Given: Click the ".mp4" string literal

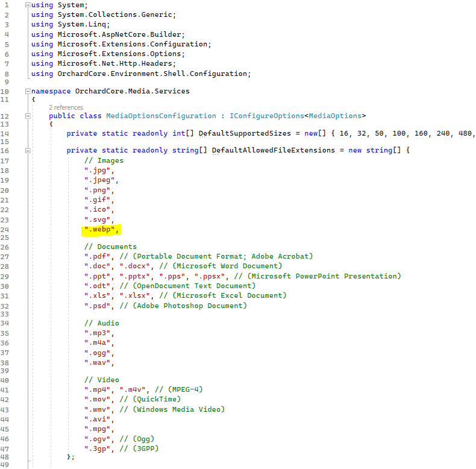Looking at the screenshot, I should coord(97,389).
